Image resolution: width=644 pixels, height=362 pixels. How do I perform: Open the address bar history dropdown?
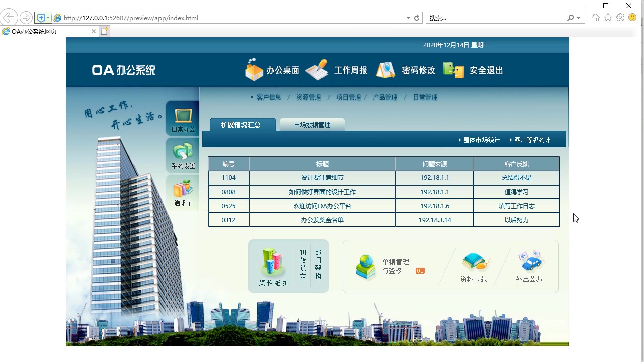(408, 17)
